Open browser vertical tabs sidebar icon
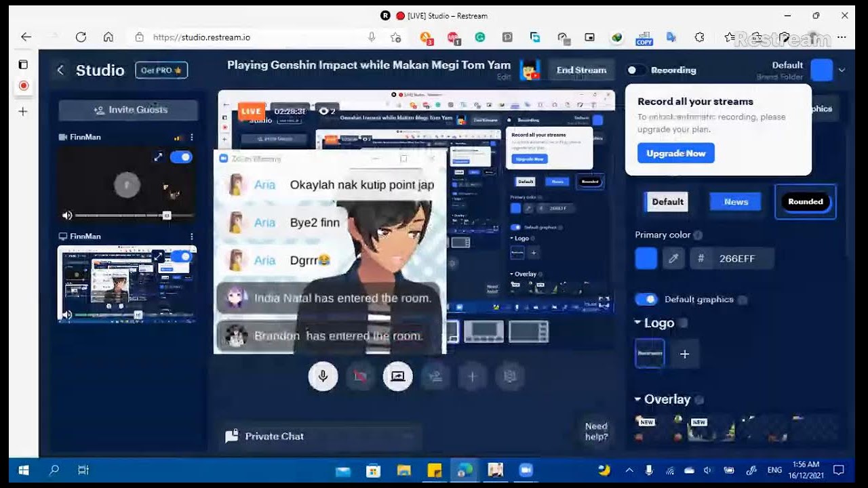 tap(23, 65)
